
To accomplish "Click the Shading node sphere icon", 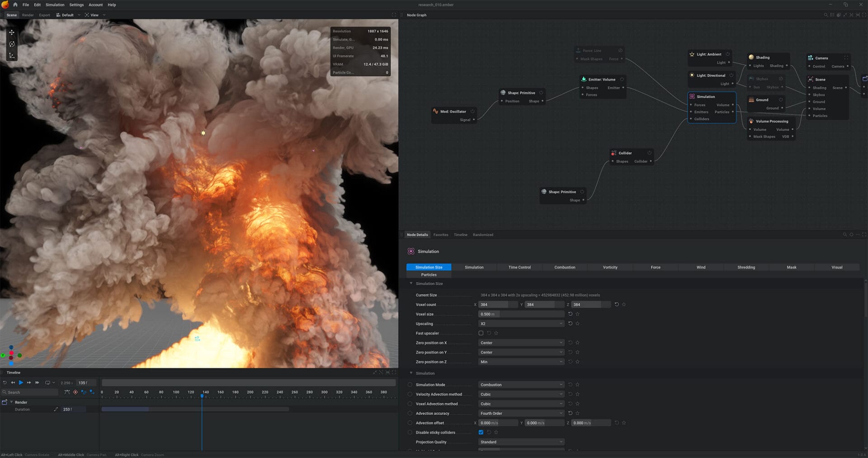I will 751,57.
